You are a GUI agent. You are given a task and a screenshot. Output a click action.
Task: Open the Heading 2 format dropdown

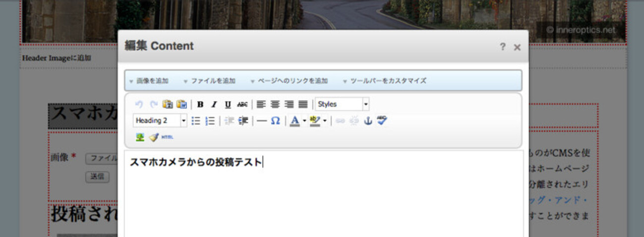pos(160,121)
